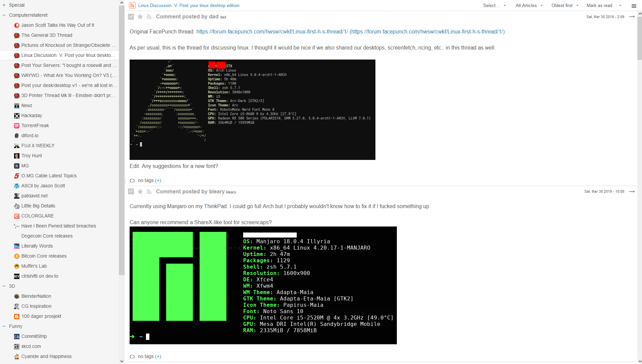Open the original FacePunch thread link
642x364 pixels.
pyautogui.click(x=272, y=32)
